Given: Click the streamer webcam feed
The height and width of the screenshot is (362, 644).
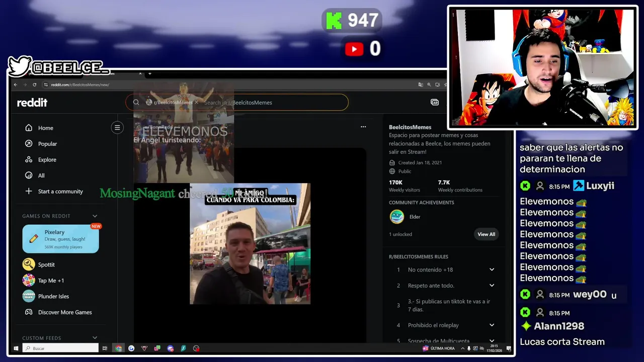Looking at the screenshot, I should click(x=543, y=67).
